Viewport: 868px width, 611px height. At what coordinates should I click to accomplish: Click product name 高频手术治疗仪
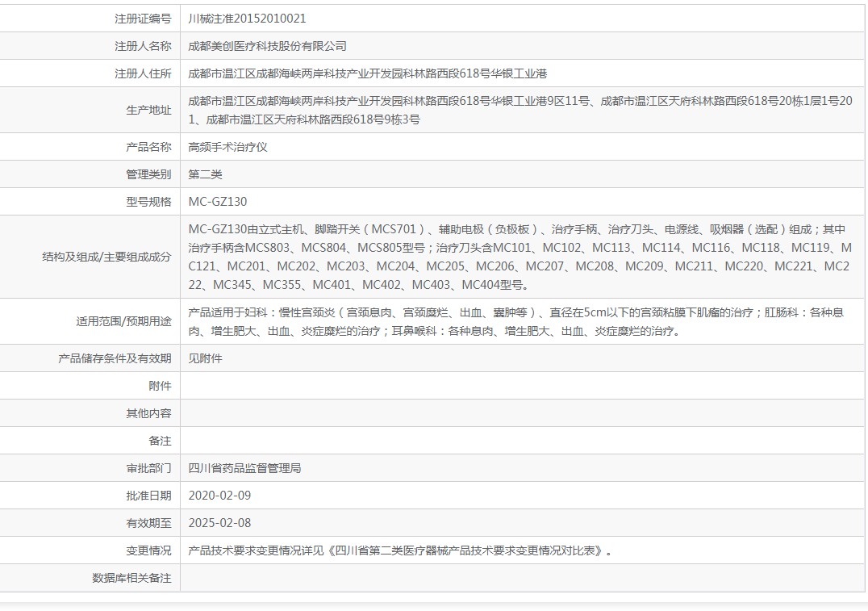227,147
